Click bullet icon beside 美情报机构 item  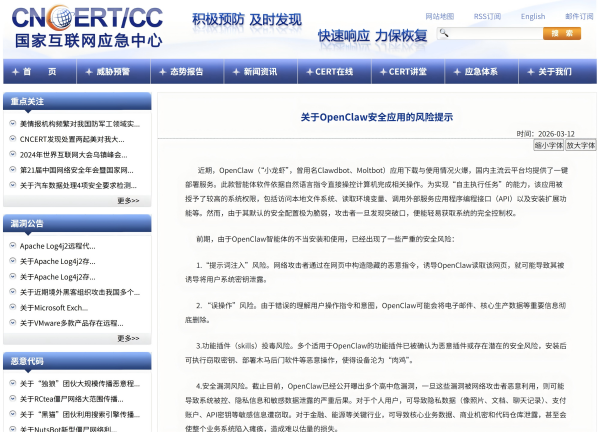(13, 123)
